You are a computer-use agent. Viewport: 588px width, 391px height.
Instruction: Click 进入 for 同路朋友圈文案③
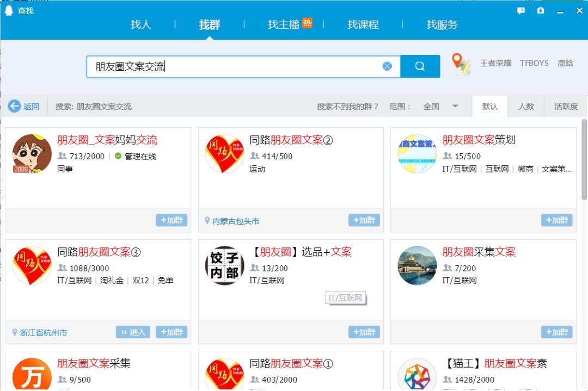tap(133, 332)
